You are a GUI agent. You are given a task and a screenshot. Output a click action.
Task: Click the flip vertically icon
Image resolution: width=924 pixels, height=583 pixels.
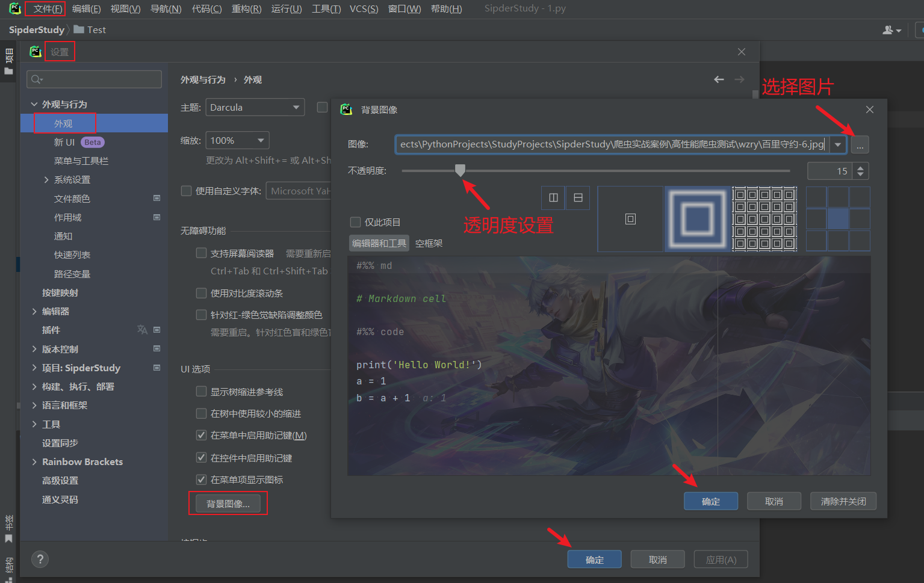(x=578, y=197)
